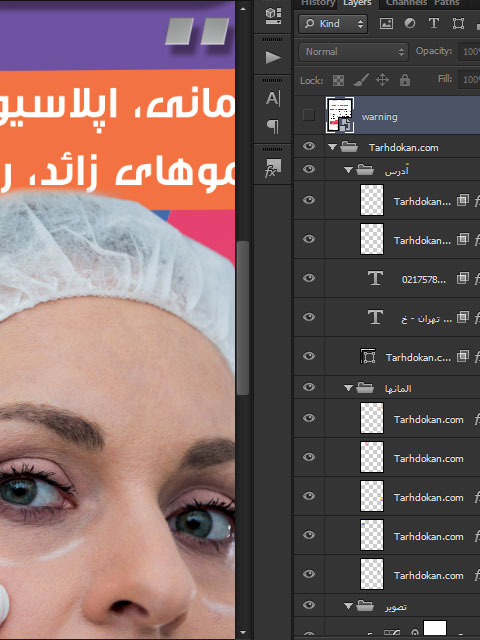Switch to the History tab
This screenshot has height=640, width=480.
[x=318, y=3]
